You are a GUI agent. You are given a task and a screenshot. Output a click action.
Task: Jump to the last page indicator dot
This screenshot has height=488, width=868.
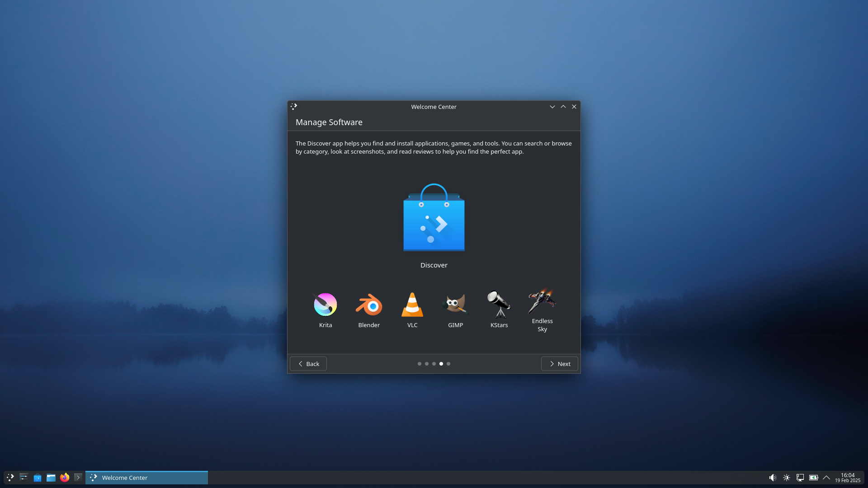pos(448,364)
